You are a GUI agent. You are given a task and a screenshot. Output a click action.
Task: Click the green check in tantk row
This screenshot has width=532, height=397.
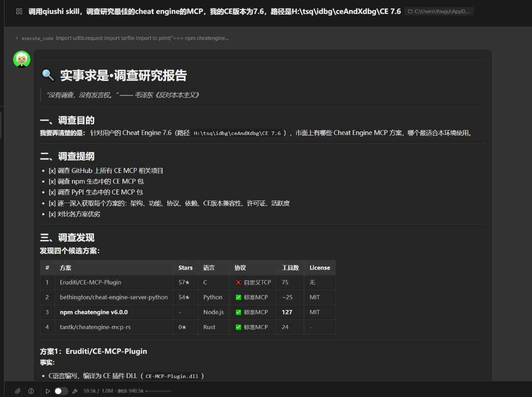pos(238,327)
